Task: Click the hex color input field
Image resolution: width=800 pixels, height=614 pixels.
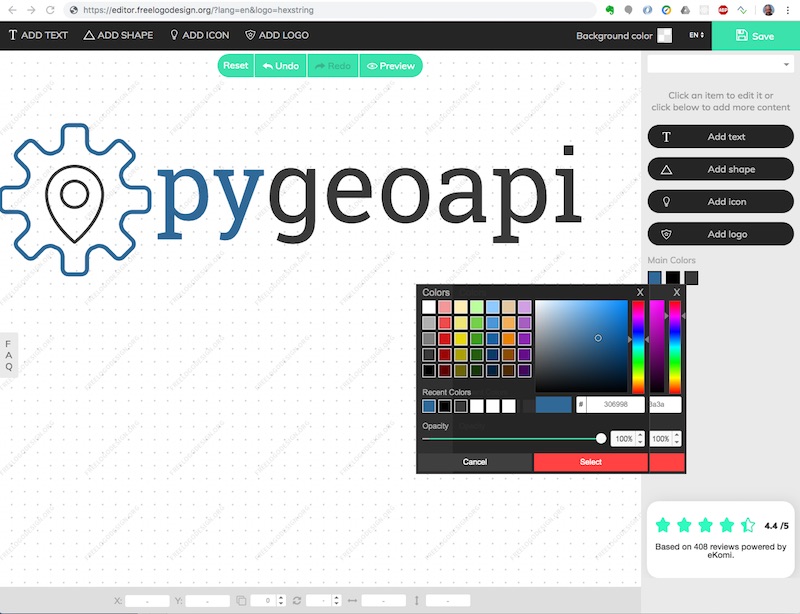Action: coord(615,405)
